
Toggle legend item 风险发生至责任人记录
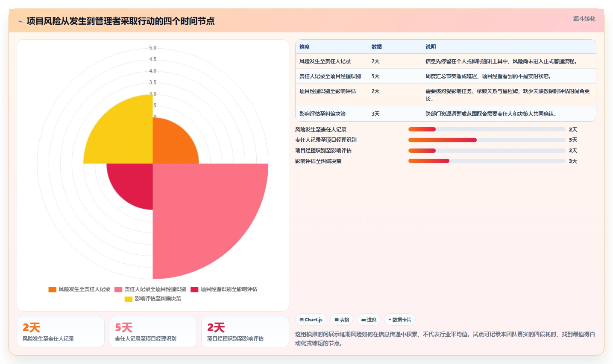(79, 289)
